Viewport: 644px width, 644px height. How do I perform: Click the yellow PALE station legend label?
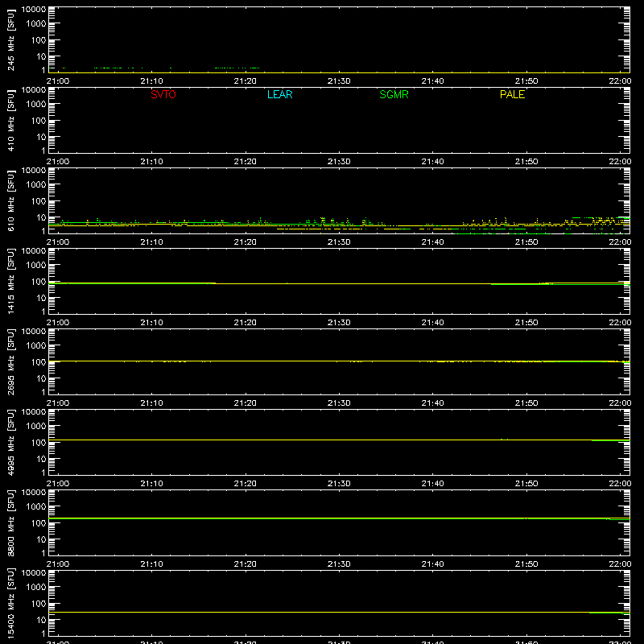512,94
